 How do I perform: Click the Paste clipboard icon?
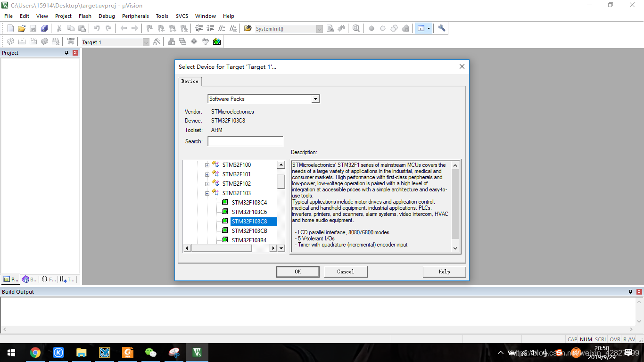(x=82, y=28)
